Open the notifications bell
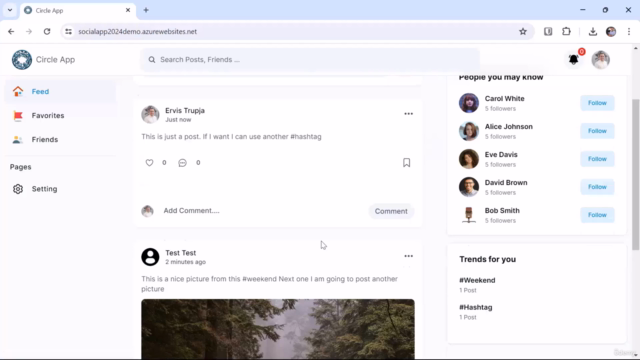Image resolution: width=640 pixels, height=360 pixels. 573,60
